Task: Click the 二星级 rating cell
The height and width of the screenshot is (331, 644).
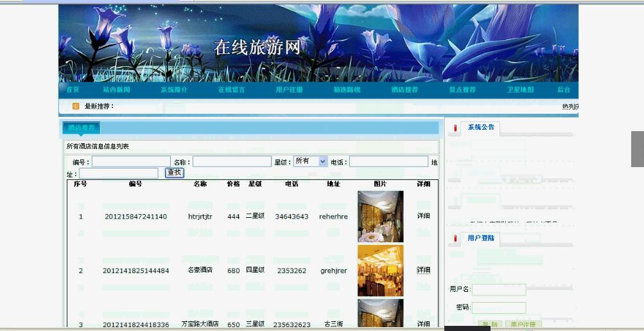Action: (255, 216)
